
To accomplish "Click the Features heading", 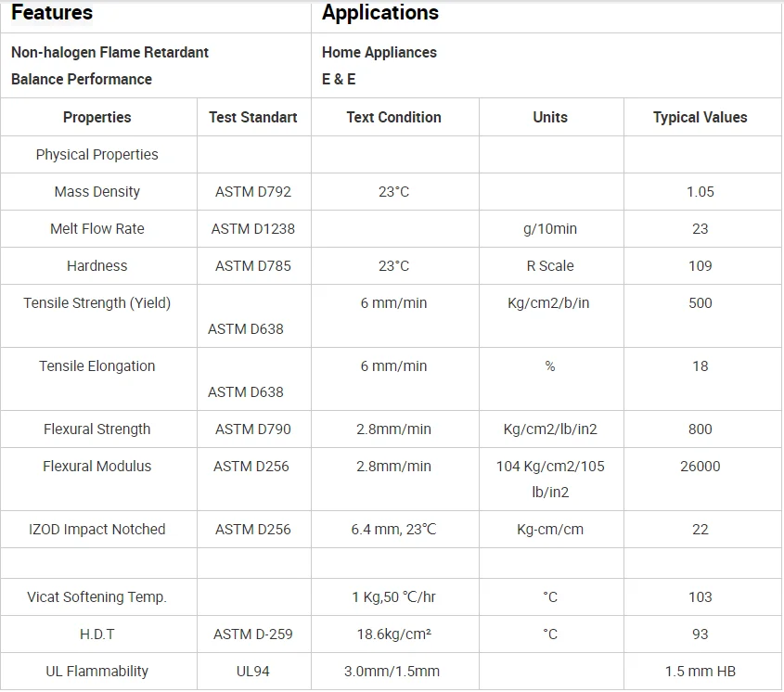I will pos(52,13).
